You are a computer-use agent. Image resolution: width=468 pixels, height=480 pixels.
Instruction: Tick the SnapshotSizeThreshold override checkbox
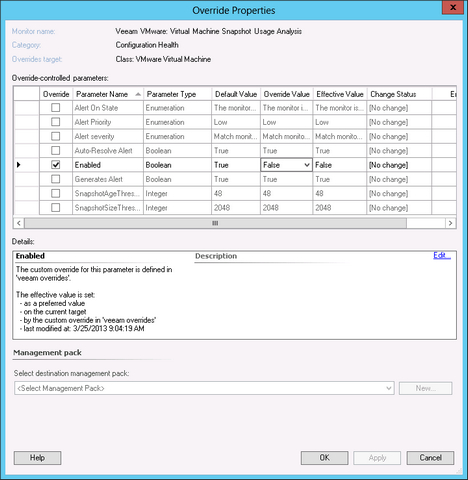point(56,208)
